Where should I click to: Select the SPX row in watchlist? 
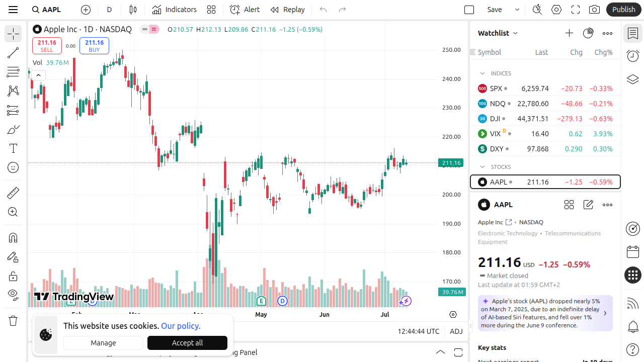(545, 88)
